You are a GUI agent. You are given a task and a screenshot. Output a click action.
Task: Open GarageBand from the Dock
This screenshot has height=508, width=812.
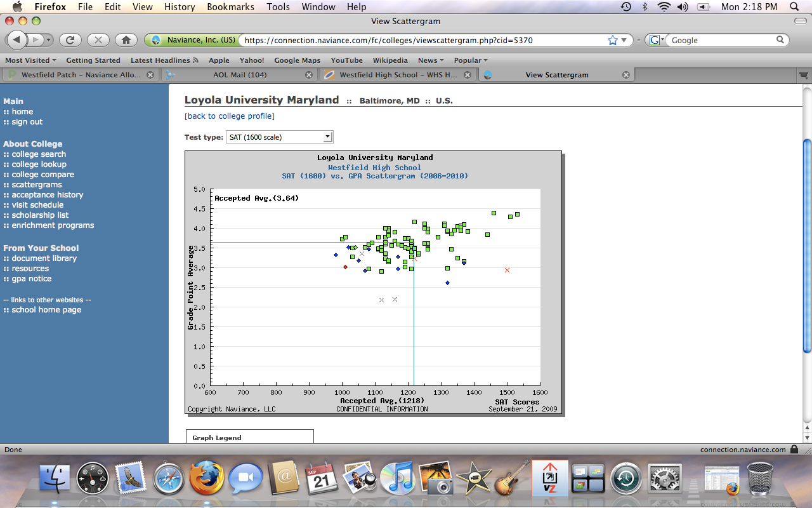click(x=511, y=478)
